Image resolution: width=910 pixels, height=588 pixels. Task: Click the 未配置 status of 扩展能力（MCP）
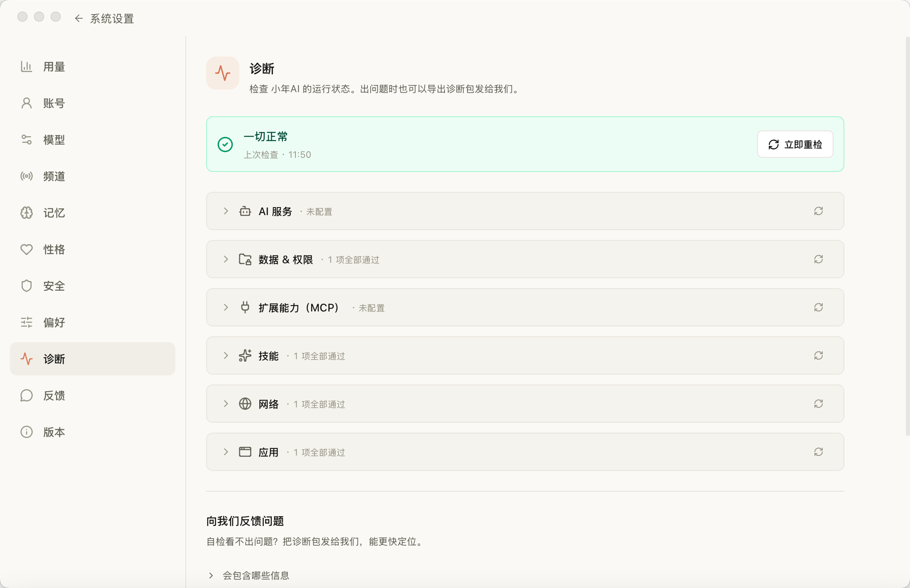point(371,308)
